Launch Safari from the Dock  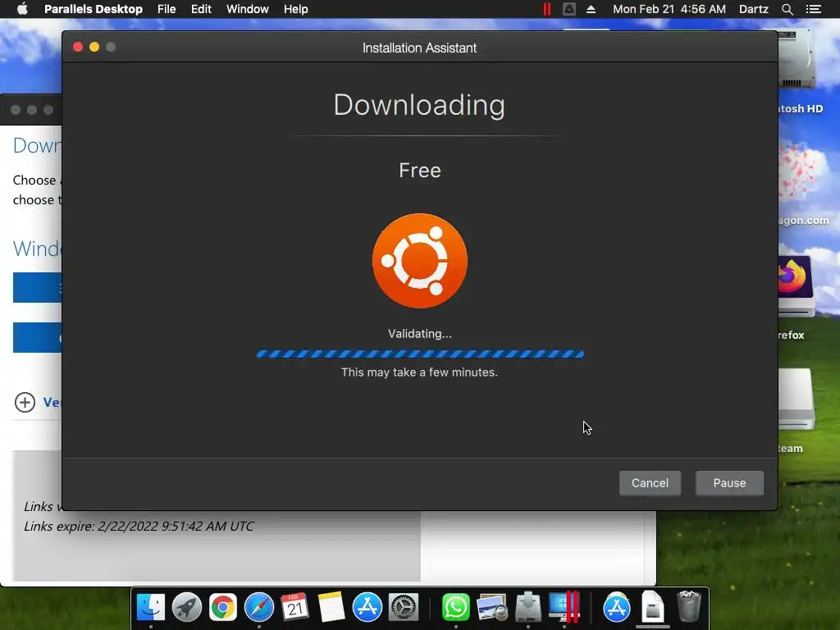(258, 608)
